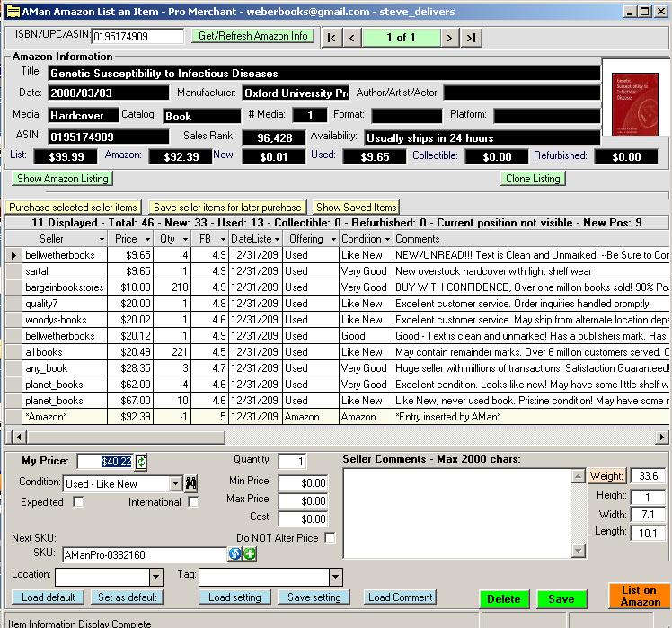Click Seller Comments text area
The image size is (672, 628).
(x=457, y=514)
